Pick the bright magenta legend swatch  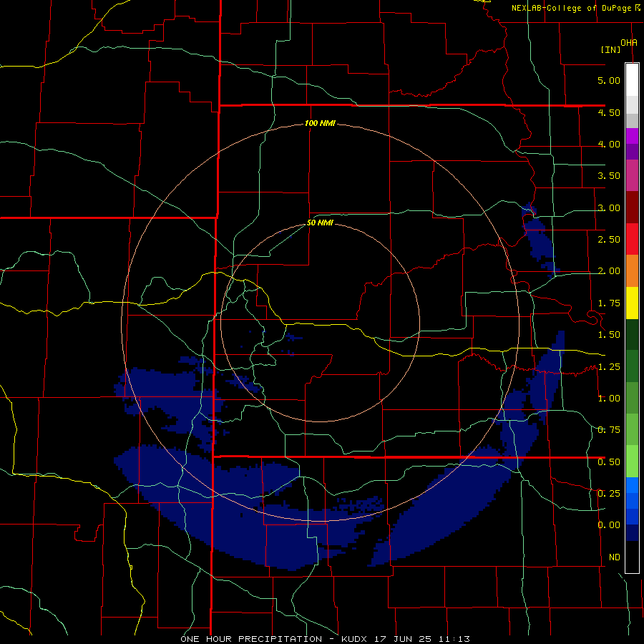pos(632,136)
